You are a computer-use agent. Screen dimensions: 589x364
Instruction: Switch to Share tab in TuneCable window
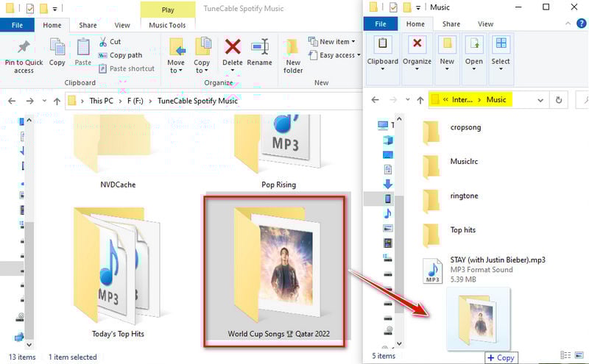88,25
